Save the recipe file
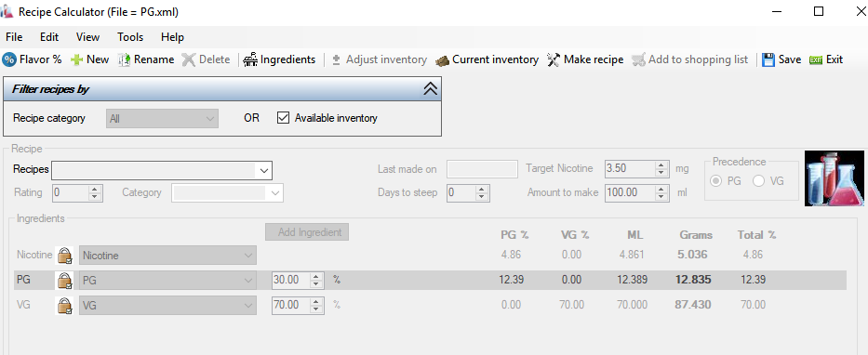The image size is (868, 355). point(781,59)
